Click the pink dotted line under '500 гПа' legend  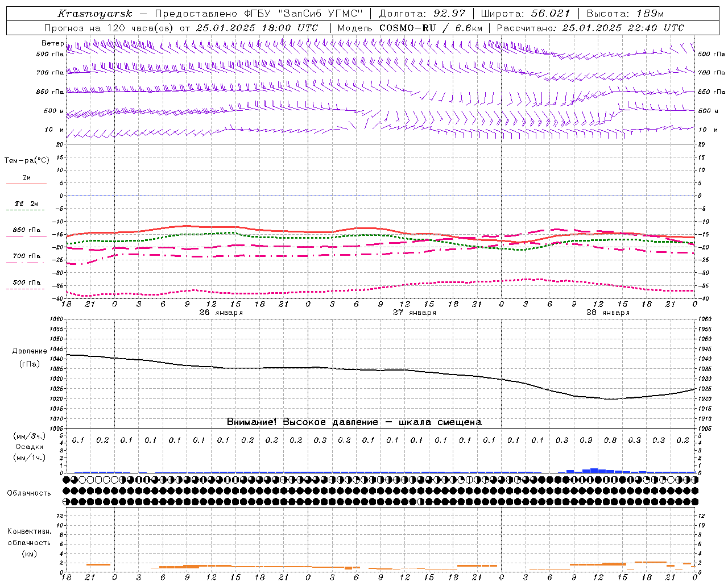(x=25, y=289)
